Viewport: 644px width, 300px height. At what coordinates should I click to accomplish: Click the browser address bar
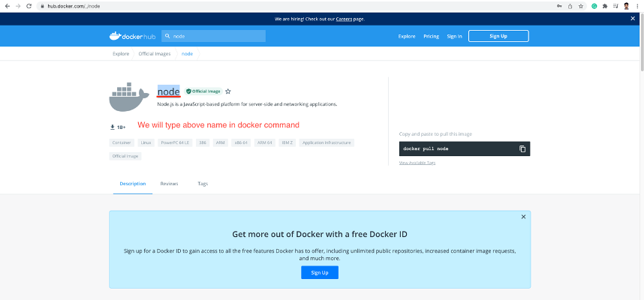pos(296,6)
